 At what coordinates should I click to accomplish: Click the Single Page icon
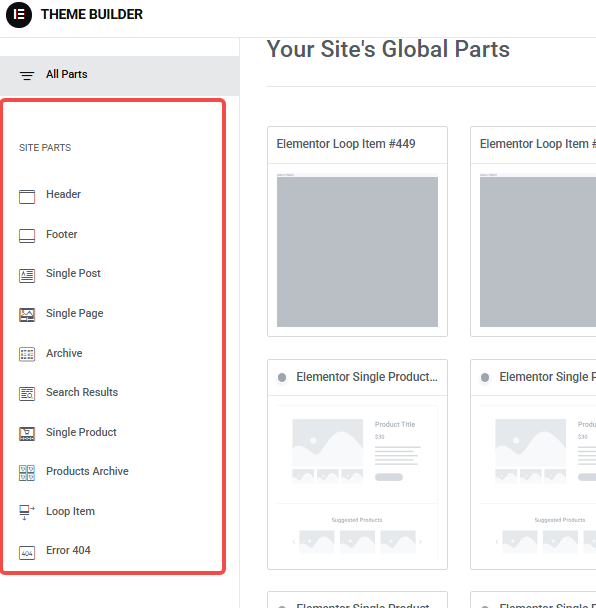27,315
